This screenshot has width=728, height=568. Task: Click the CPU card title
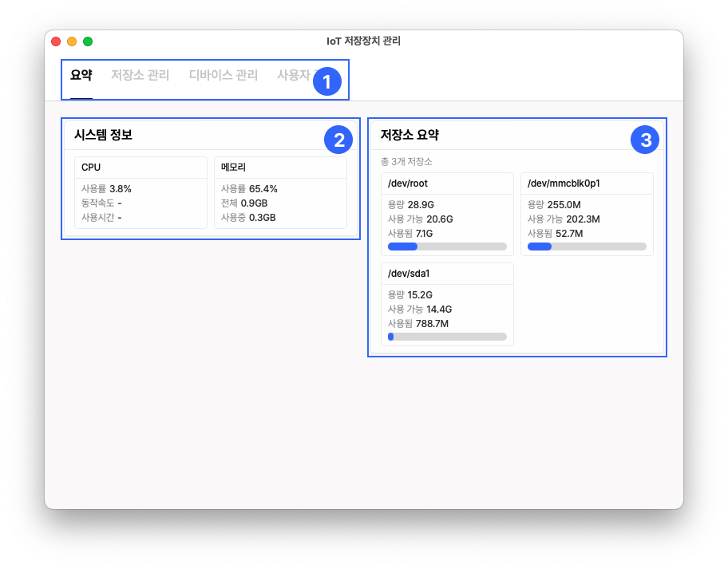(91, 167)
